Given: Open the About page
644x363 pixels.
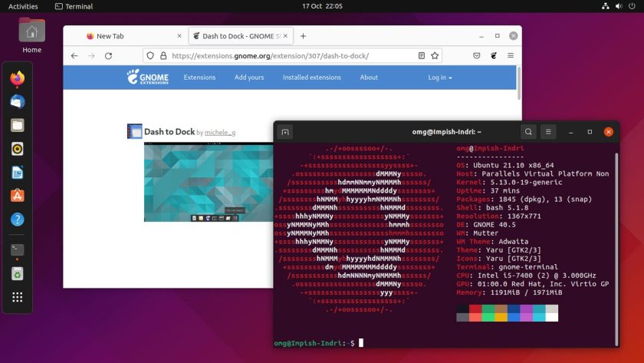Looking at the screenshot, I should [369, 78].
